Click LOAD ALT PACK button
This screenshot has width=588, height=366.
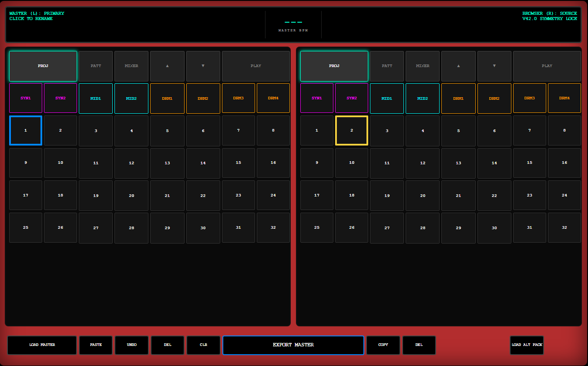coord(527,345)
